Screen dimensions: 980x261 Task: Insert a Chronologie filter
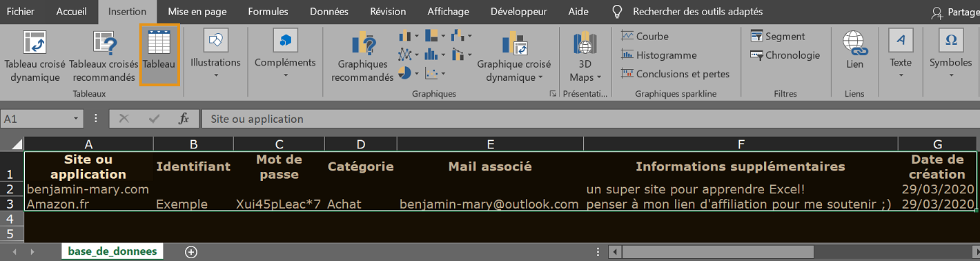(x=785, y=55)
